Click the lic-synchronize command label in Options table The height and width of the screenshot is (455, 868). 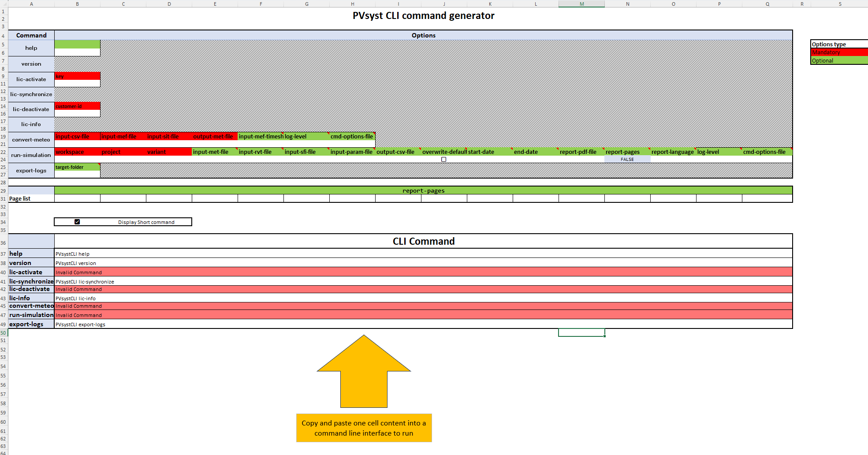pyautogui.click(x=31, y=94)
